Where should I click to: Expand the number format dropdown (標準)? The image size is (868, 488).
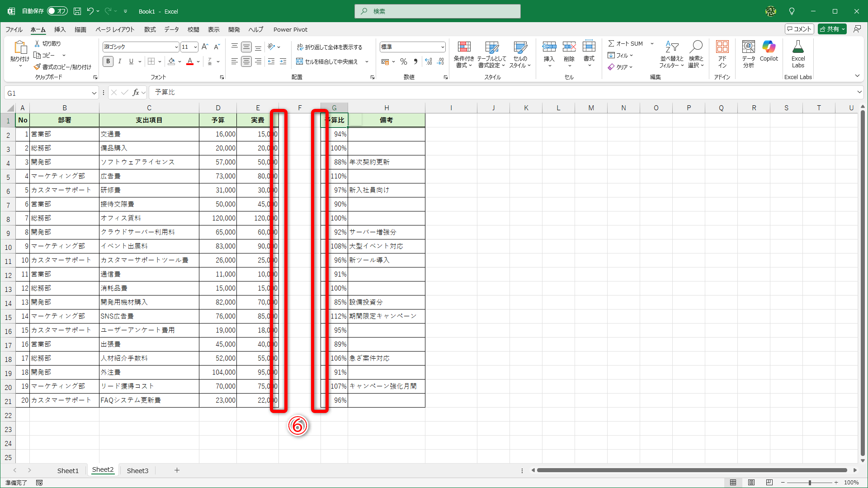click(x=443, y=47)
